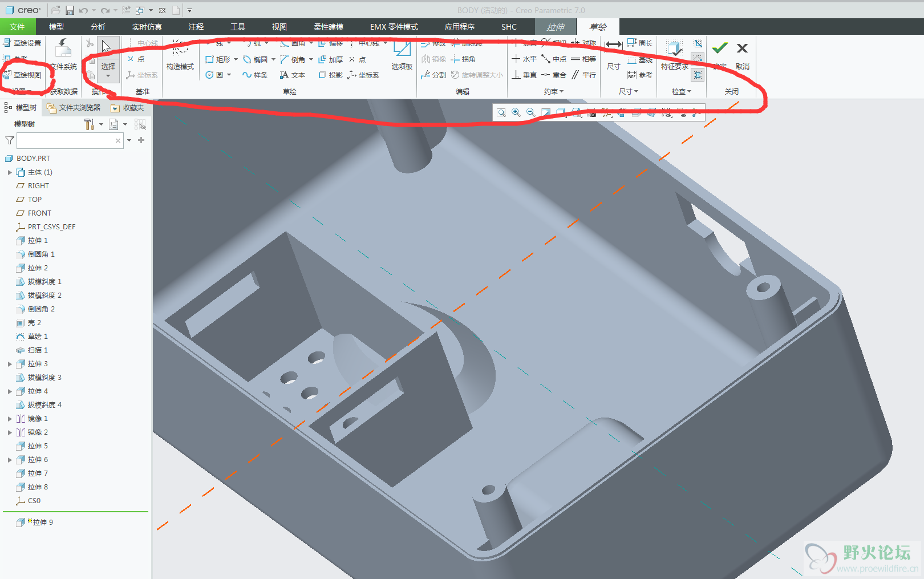This screenshot has width=924, height=579.
Task: Switch to the View (视图) ribbon tab
Action: tap(279, 27)
